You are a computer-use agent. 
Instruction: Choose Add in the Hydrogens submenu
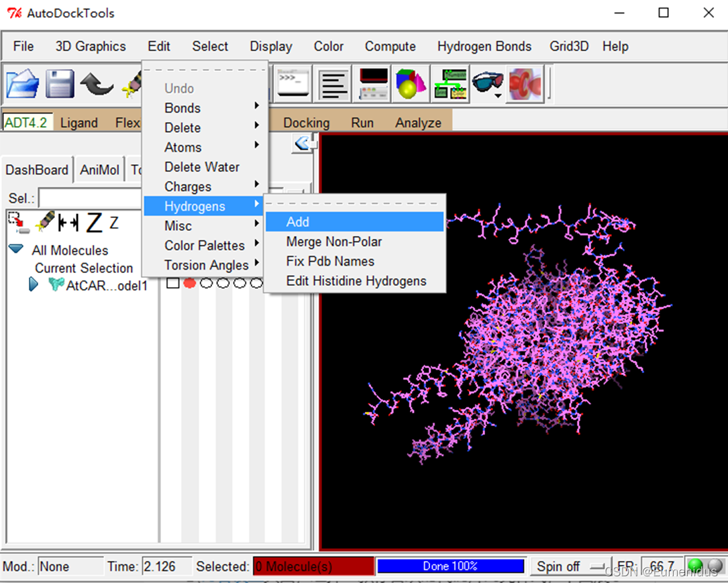coord(355,222)
